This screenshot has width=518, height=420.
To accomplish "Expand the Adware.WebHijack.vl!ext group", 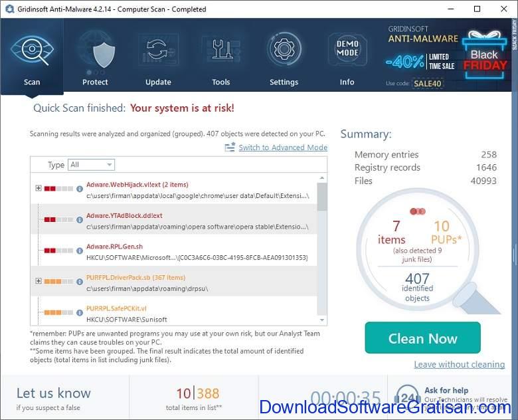I will (39, 188).
